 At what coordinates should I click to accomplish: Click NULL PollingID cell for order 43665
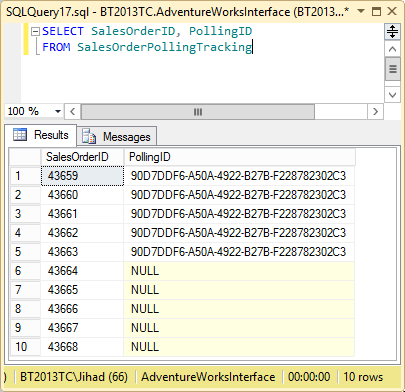[x=239, y=290]
